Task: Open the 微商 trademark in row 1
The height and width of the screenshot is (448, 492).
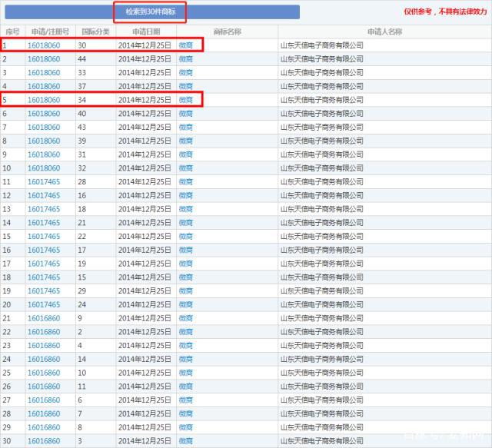Action: pyautogui.click(x=186, y=45)
